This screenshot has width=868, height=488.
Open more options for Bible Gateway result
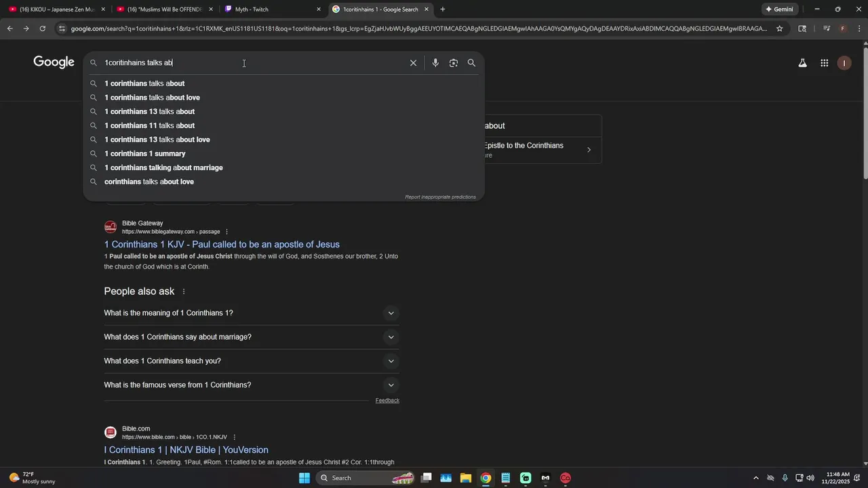pos(226,232)
